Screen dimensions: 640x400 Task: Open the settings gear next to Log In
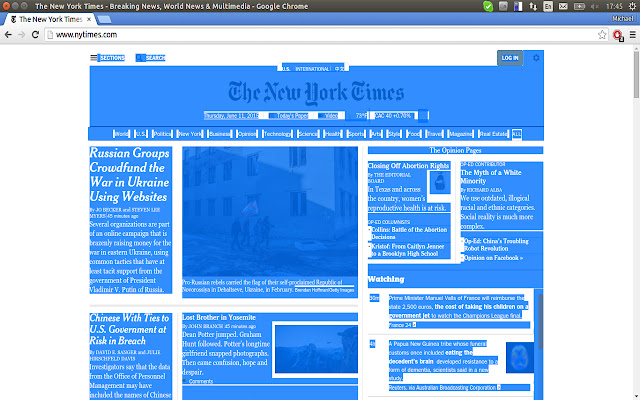536,58
